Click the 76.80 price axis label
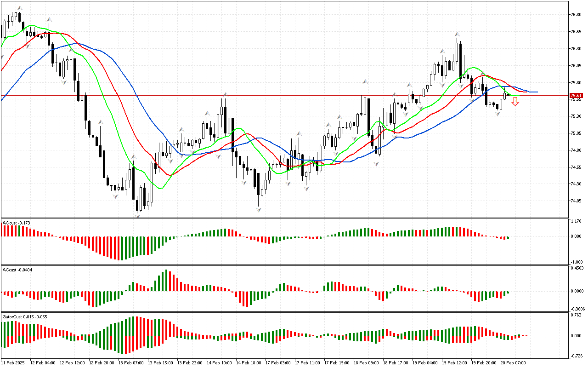 tap(576, 15)
